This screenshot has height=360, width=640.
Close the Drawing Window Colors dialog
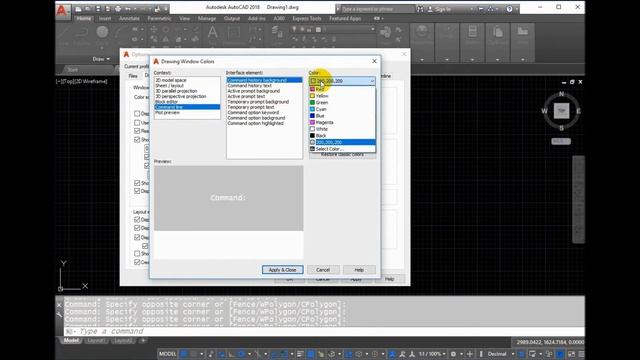click(374, 61)
